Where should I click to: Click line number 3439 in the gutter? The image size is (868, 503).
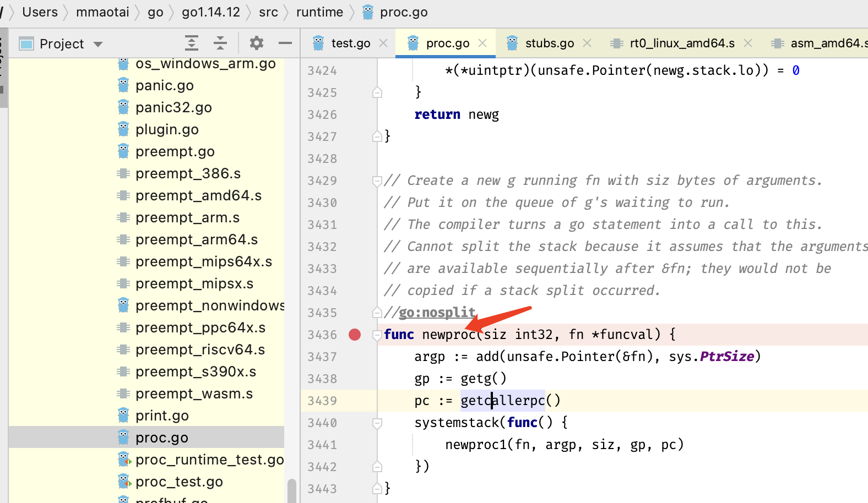point(322,401)
